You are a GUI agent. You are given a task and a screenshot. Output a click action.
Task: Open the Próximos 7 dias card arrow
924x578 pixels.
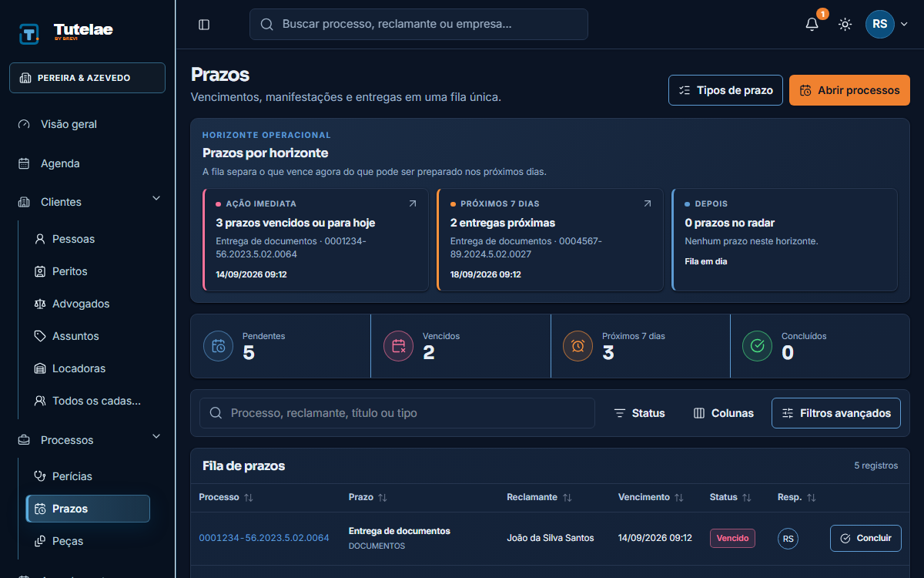click(x=648, y=203)
